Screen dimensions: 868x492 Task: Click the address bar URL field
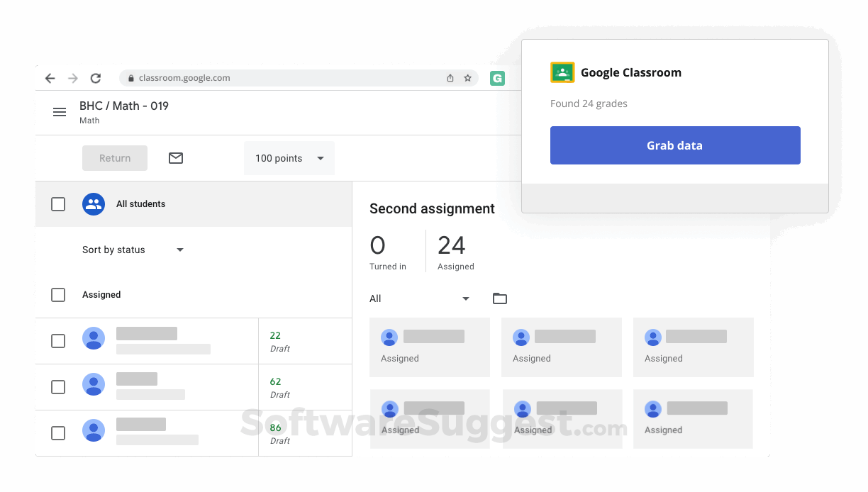[x=299, y=78]
